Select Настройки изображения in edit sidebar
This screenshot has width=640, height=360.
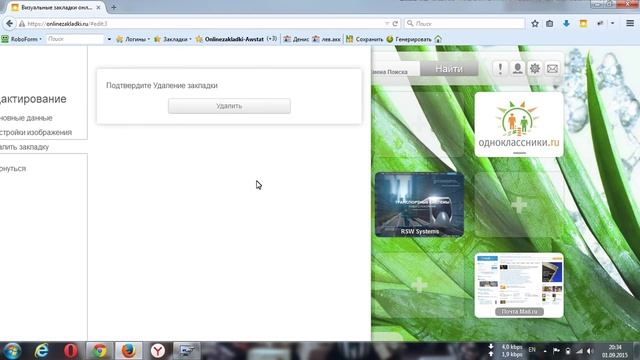36,132
